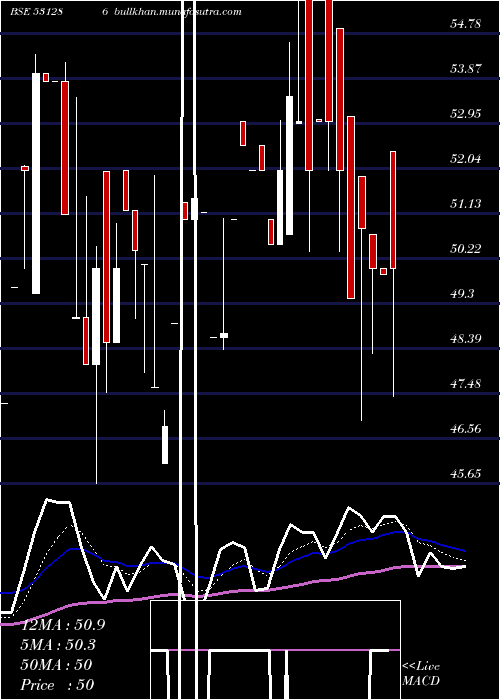Select the 46.56 price axis label
Screen dimensions: 500x700
[x=466, y=429]
